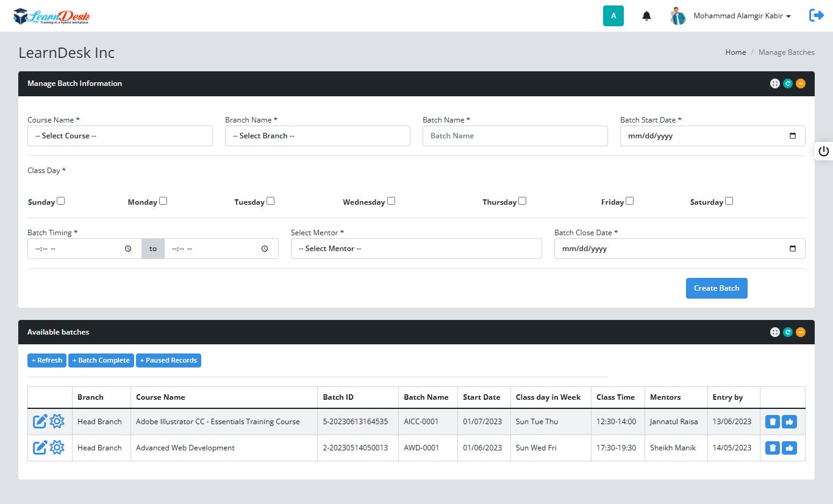Screen dimensions: 833x504
Task: Click thumbs-up icon for AWD-0001 batch
Action: 789,448
